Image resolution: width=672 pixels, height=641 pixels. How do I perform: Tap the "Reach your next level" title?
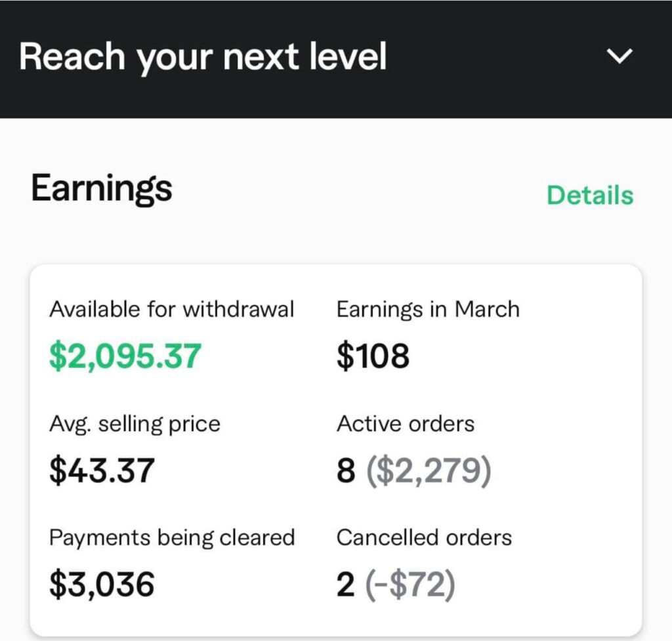click(x=203, y=57)
